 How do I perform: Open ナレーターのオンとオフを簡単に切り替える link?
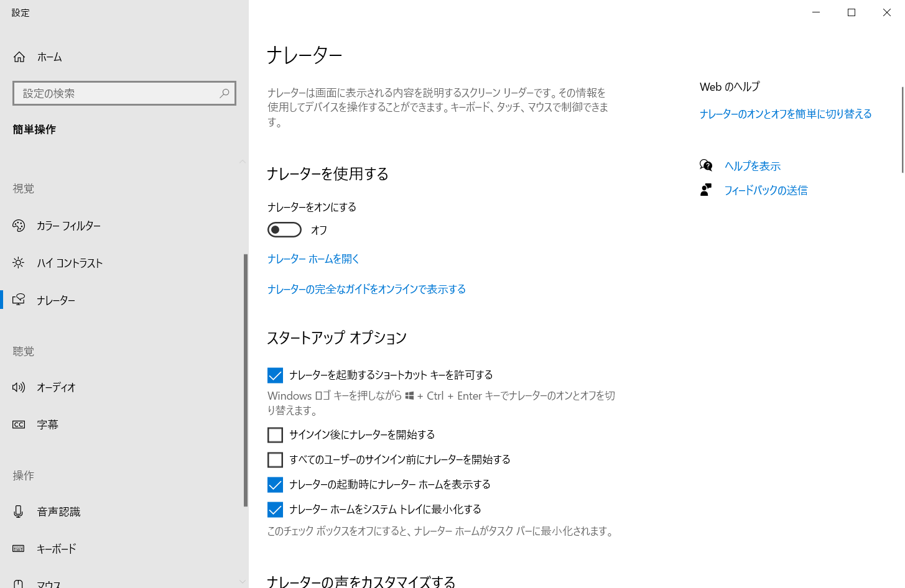click(x=786, y=114)
